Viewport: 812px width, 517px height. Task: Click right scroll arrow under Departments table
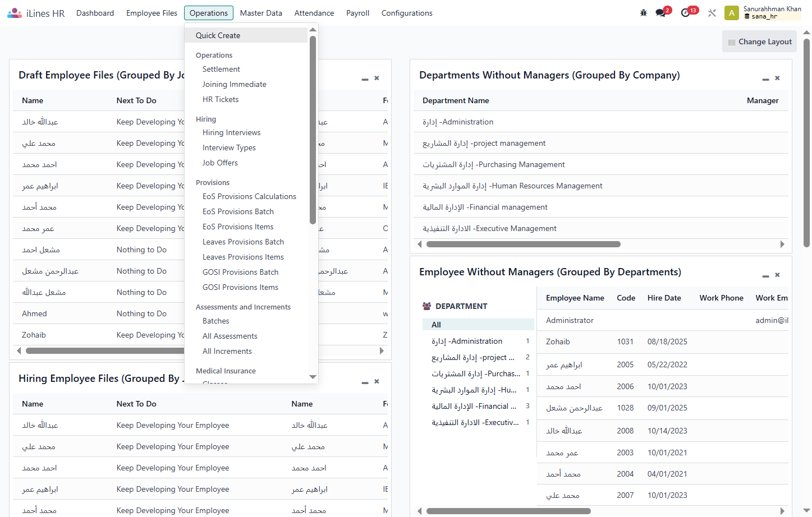coord(782,244)
